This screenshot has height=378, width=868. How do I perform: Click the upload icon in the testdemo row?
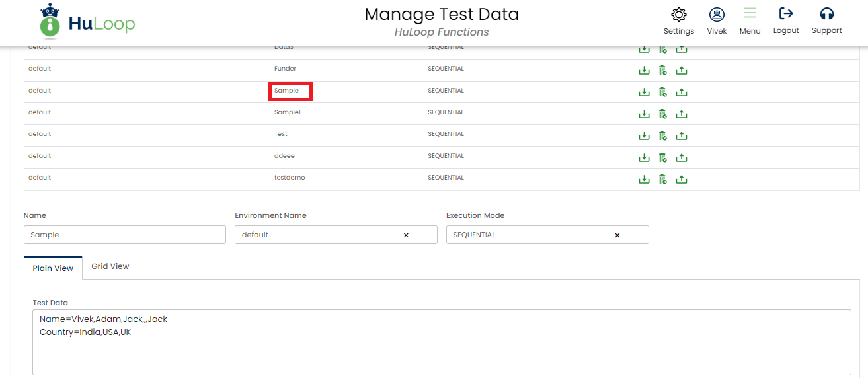pyautogui.click(x=682, y=180)
